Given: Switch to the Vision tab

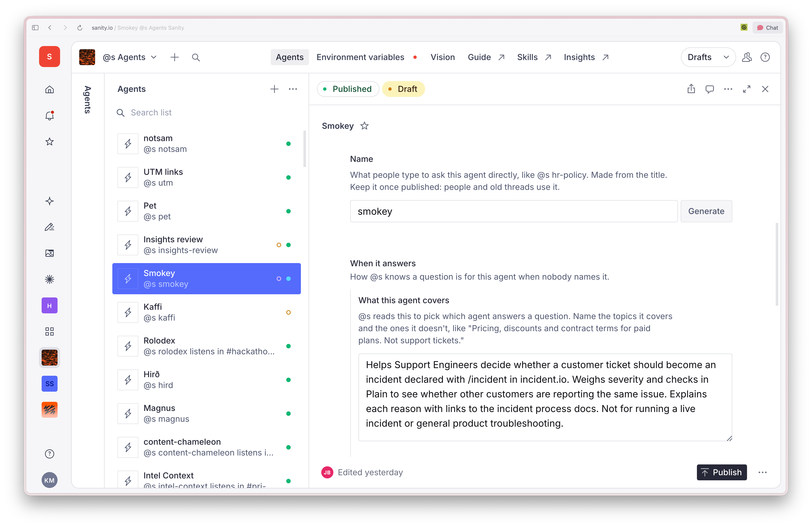Looking at the screenshot, I should (x=443, y=57).
